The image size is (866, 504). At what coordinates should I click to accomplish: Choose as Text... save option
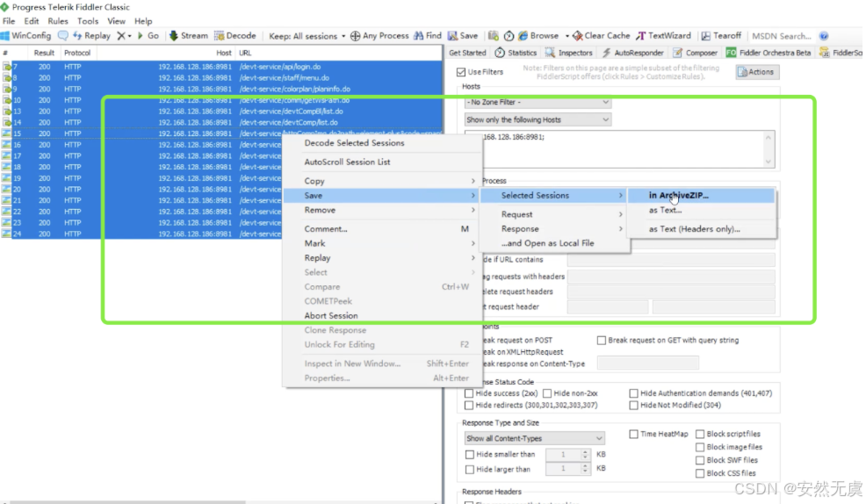point(702,211)
